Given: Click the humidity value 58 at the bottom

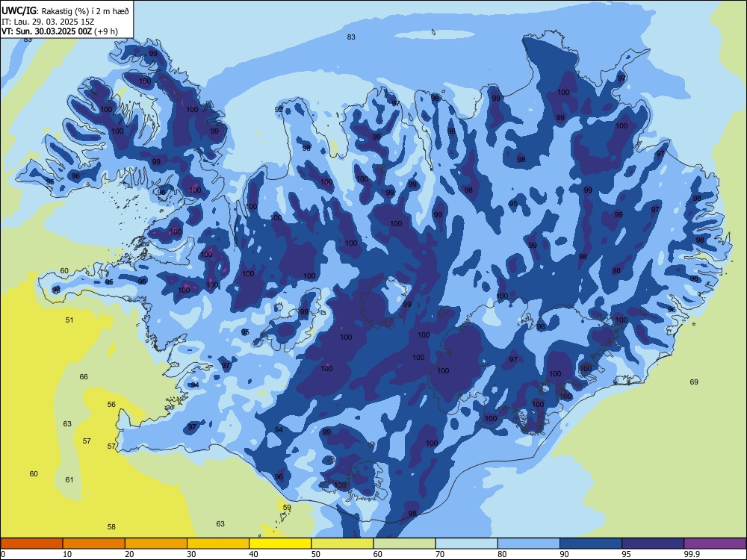Looking at the screenshot, I should pos(111,526).
